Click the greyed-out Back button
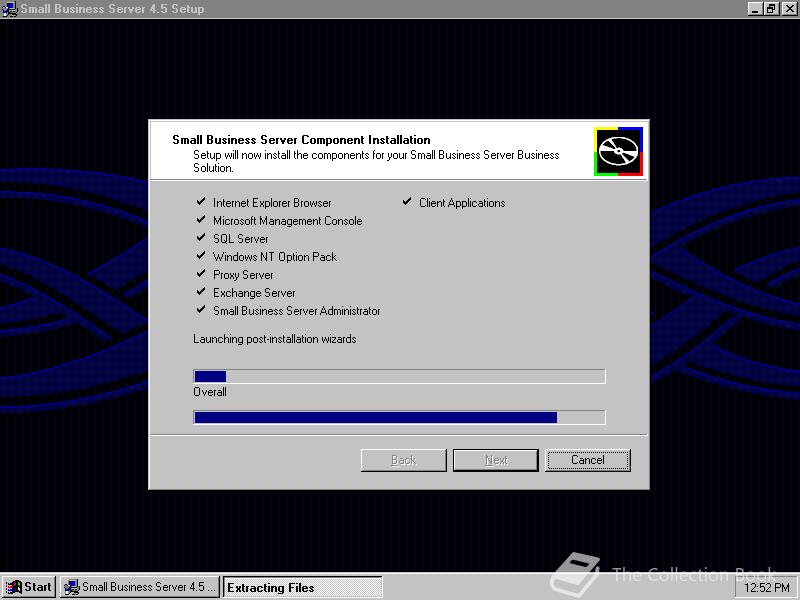The image size is (800, 600). [404, 460]
